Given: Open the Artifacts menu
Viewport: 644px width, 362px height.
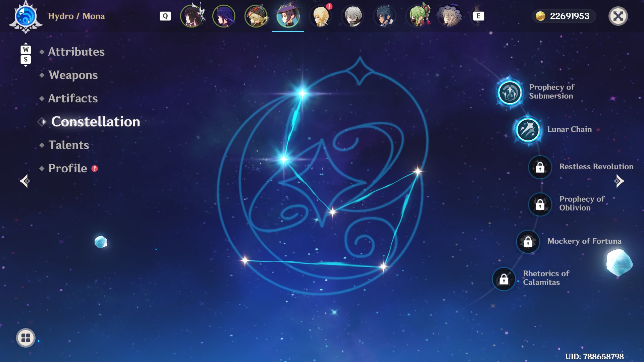Looking at the screenshot, I should (x=73, y=98).
